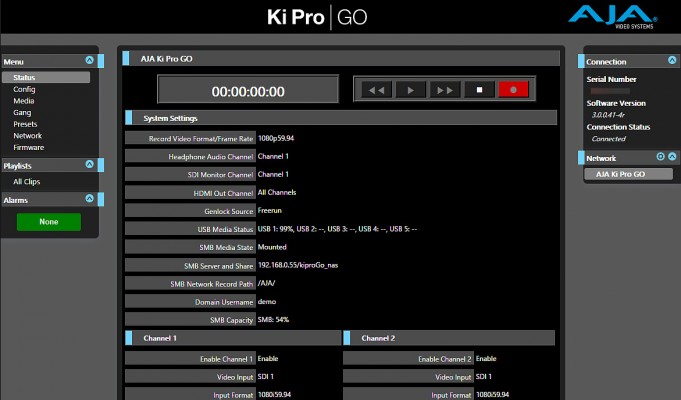The width and height of the screenshot is (681, 400).
Task: Click the demo username value
Action: point(267,301)
